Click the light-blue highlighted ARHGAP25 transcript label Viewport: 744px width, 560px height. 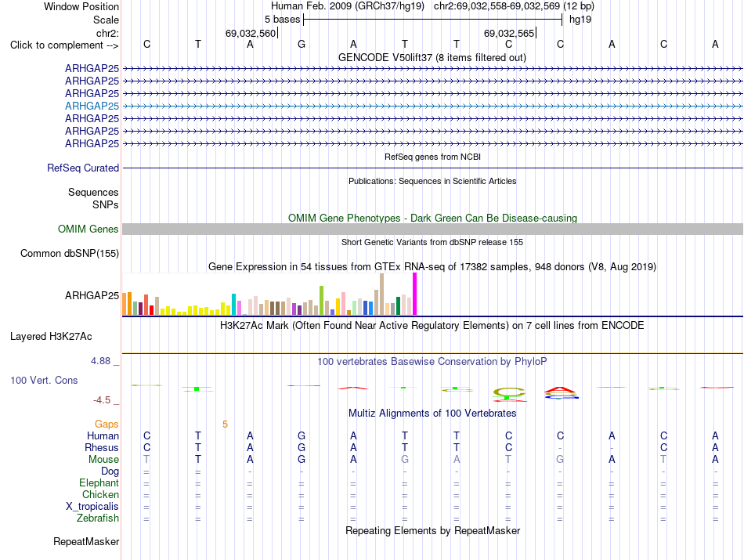tap(92, 106)
